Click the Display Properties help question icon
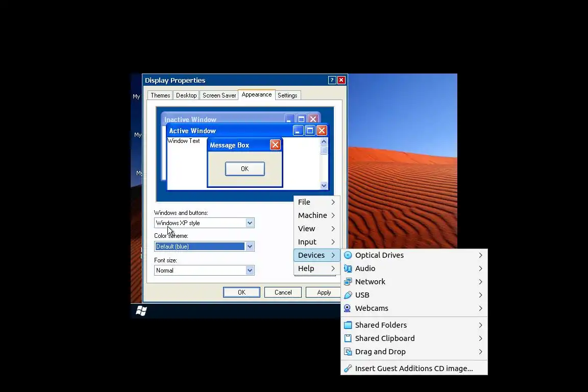The width and height of the screenshot is (588, 392). pos(332,80)
